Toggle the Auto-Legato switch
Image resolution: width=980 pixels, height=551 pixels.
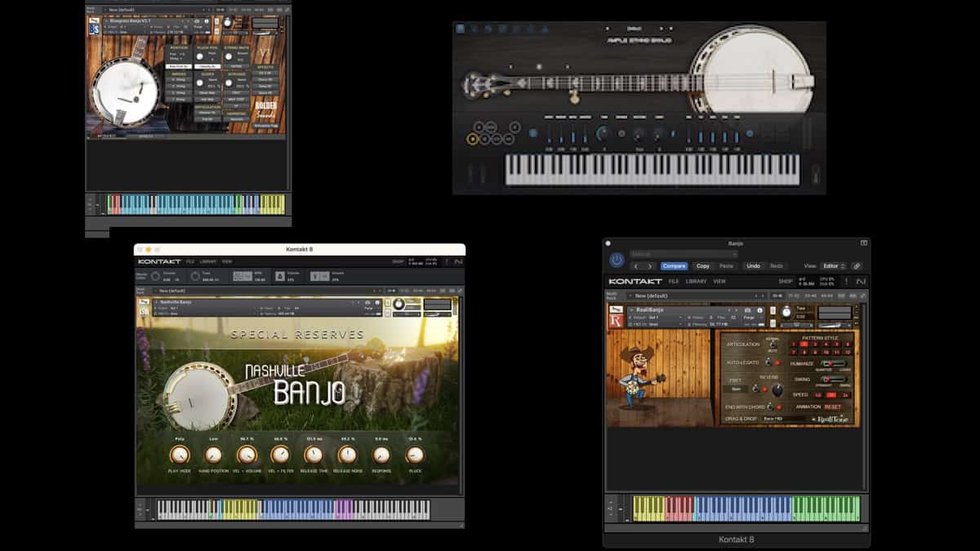coord(768,362)
